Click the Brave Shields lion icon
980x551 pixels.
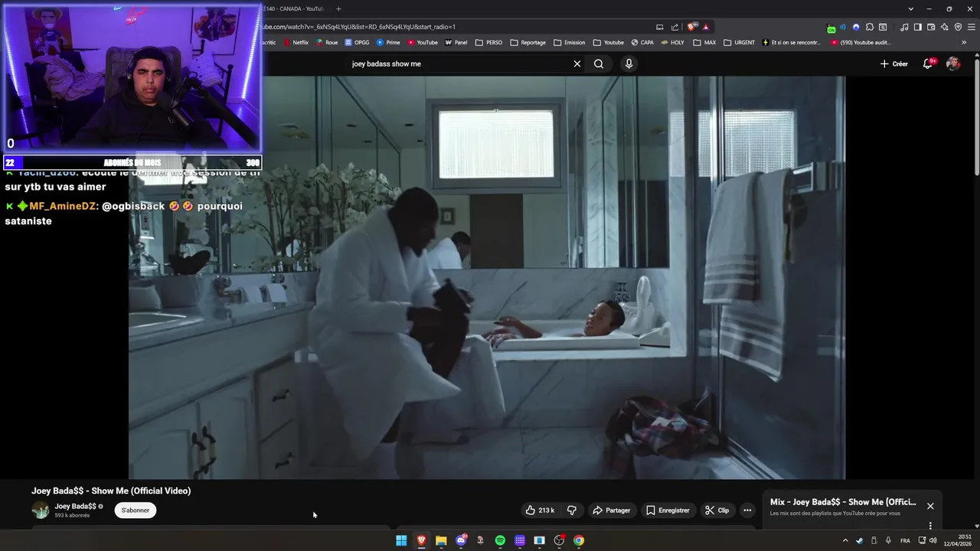(x=692, y=27)
